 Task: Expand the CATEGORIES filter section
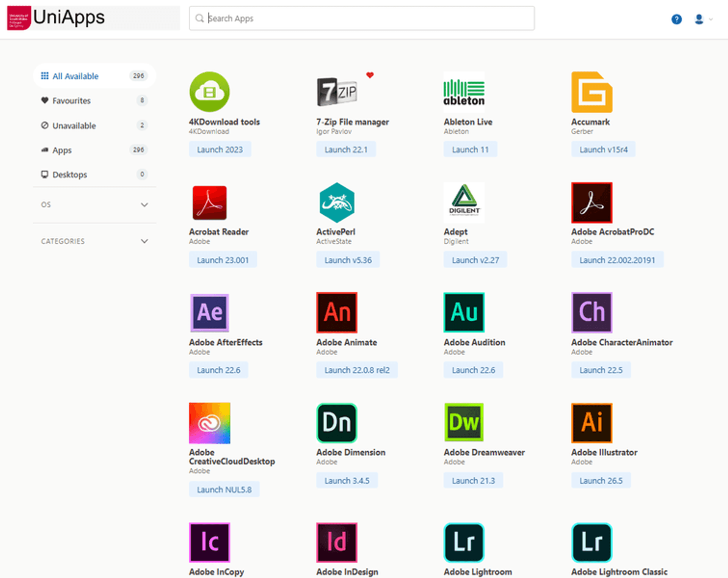[94, 241]
